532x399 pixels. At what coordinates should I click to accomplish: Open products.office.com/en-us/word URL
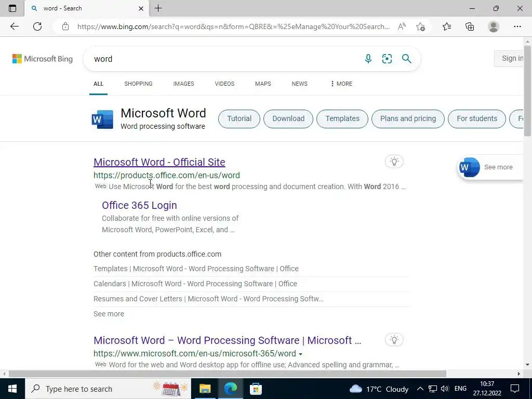(167, 176)
